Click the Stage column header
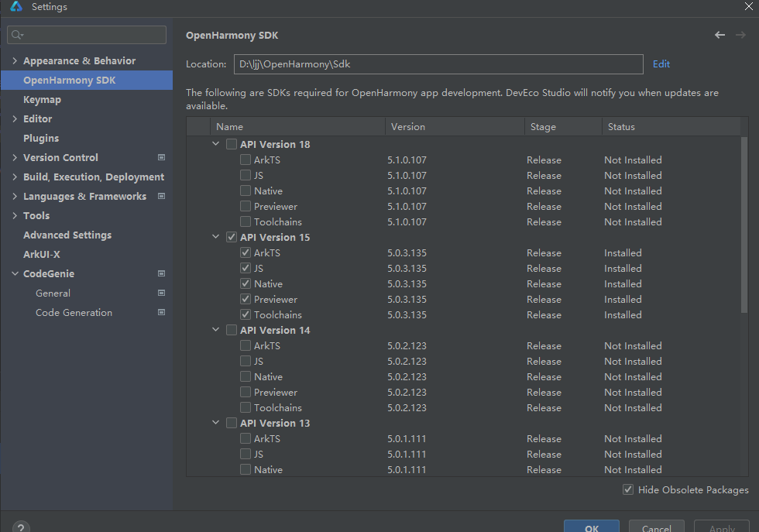Viewport: 759px width, 532px height. click(x=564, y=127)
